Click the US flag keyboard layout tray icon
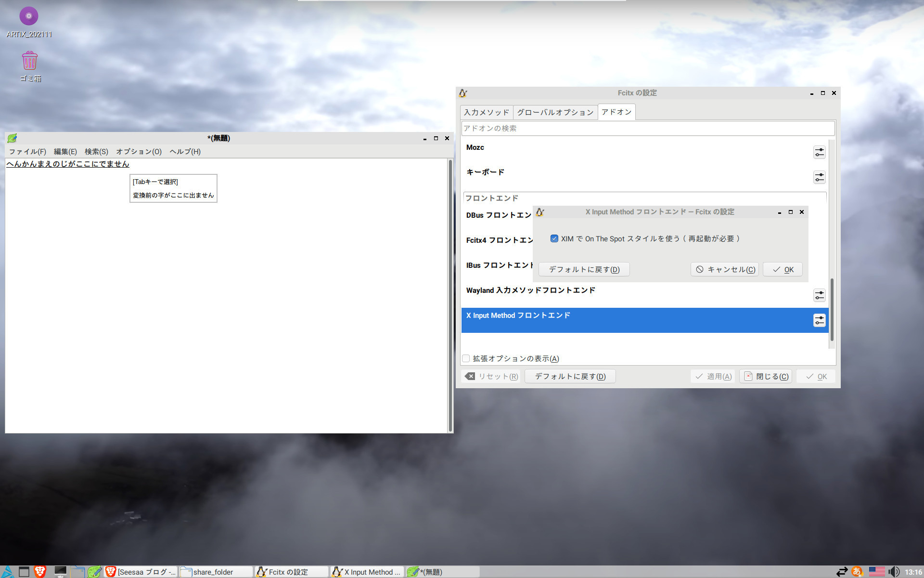 [876, 572]
